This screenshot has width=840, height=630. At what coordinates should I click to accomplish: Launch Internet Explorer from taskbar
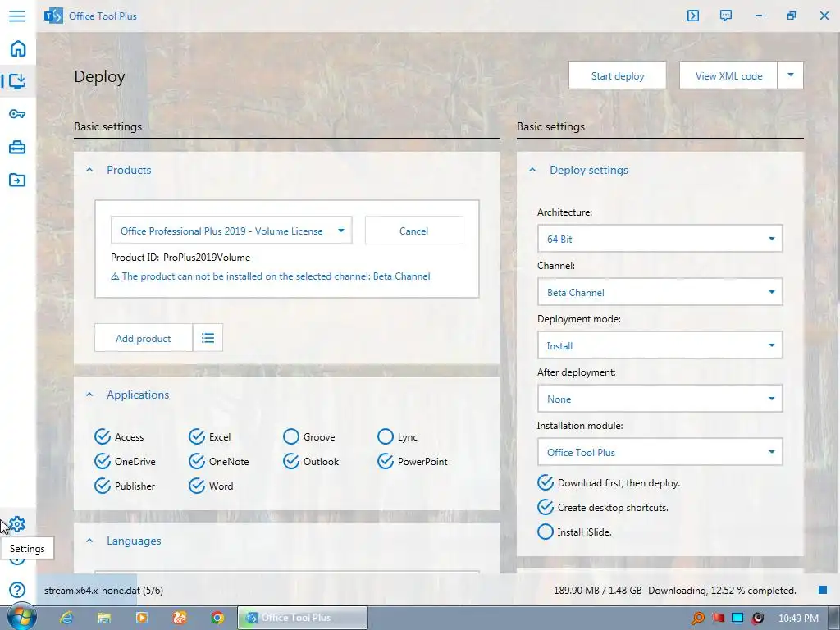pos(66,618)
